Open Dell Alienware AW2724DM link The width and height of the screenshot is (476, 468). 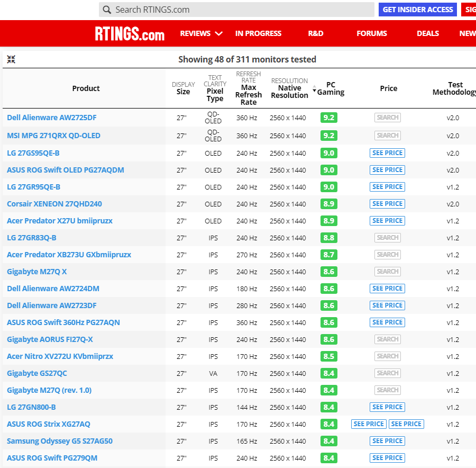tap(53, 289)
